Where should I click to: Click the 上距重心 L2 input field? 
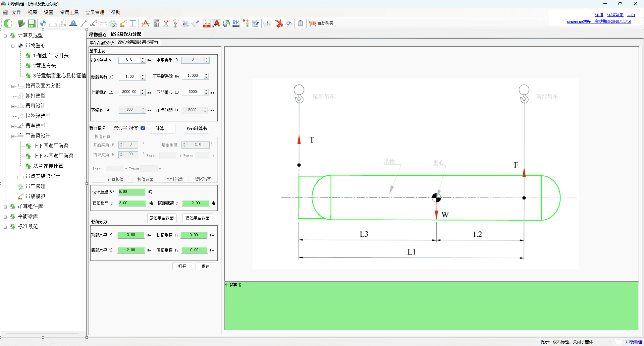[x=129, y=92]
